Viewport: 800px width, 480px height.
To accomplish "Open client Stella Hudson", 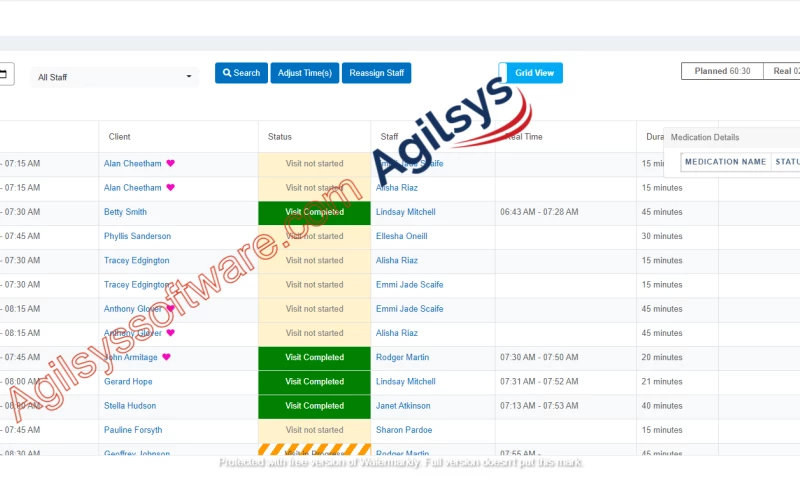I will click(x=130, y=406).
